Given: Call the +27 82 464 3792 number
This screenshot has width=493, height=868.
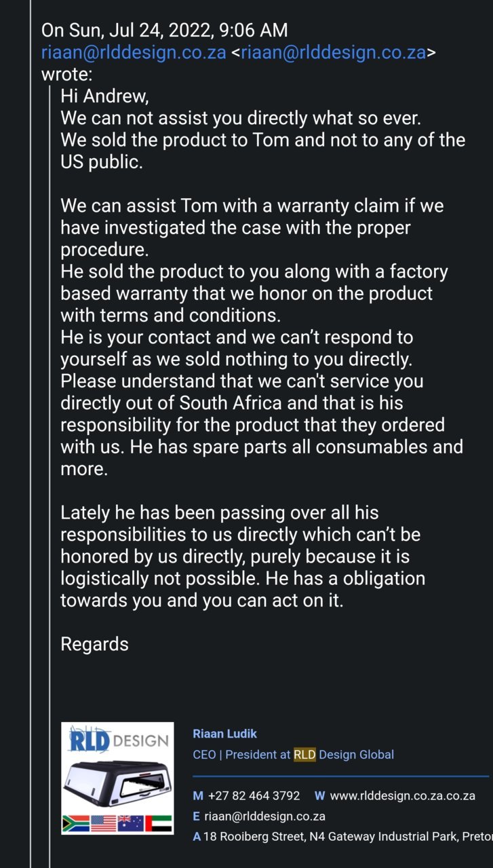Looking at the screenshot, I should pyautogui.click(x=254, y=796).
